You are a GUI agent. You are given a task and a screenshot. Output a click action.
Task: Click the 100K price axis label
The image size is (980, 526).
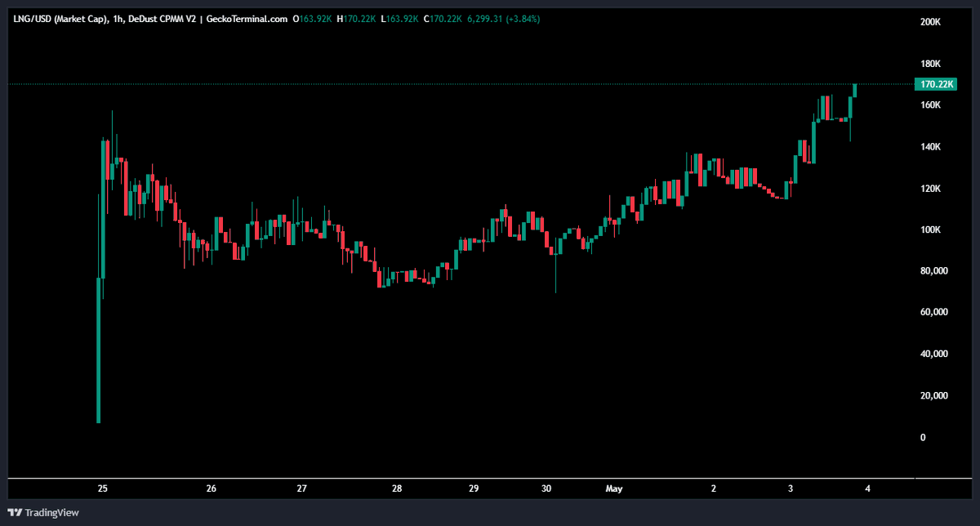click(x=930, y=230)
